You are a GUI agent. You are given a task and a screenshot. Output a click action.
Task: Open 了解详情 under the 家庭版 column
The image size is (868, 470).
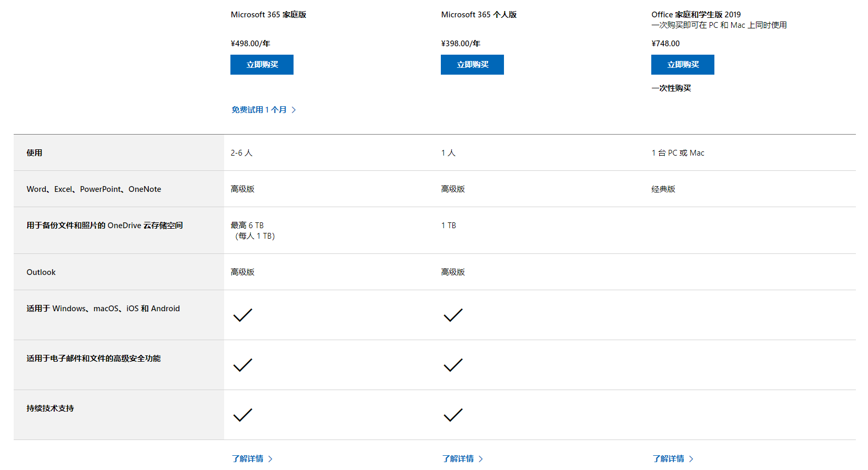(248, 458)
